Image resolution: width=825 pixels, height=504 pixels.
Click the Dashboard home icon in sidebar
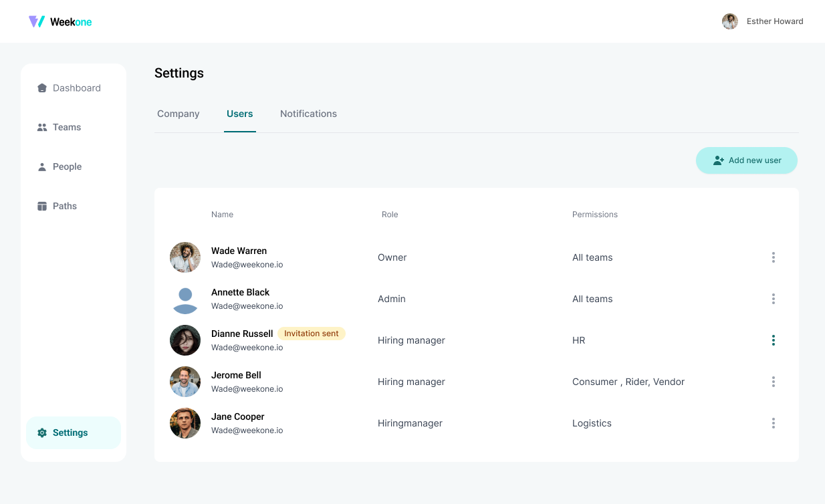point(42,88)
